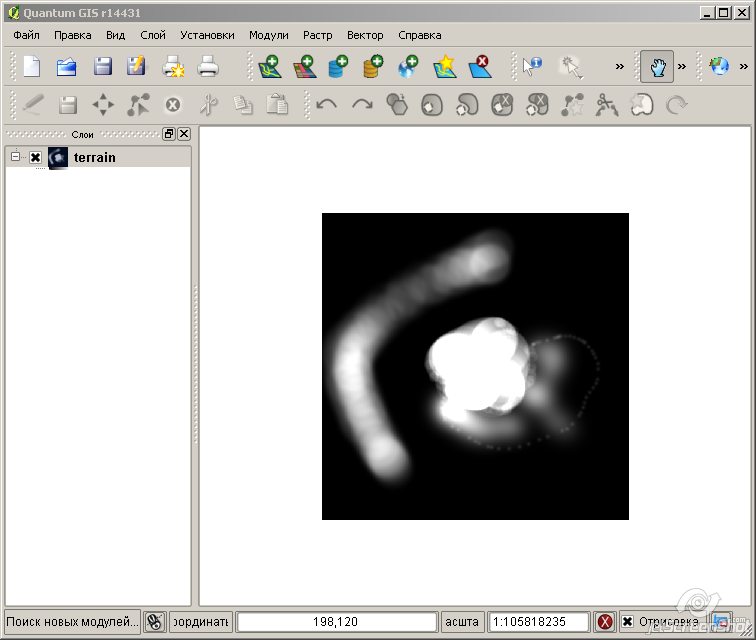Toggle Отрисовка render checkbox

pos(627,622)
